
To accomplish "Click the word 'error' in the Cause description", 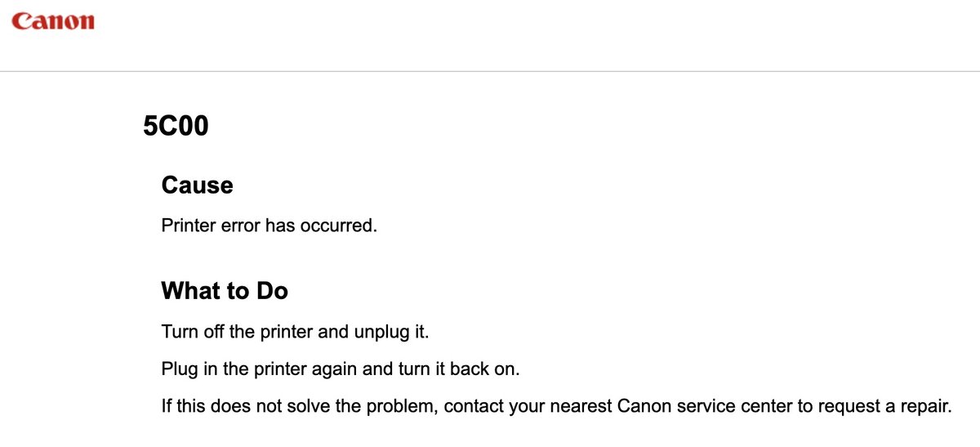I will pyautogui.click(x=241, y=226).
